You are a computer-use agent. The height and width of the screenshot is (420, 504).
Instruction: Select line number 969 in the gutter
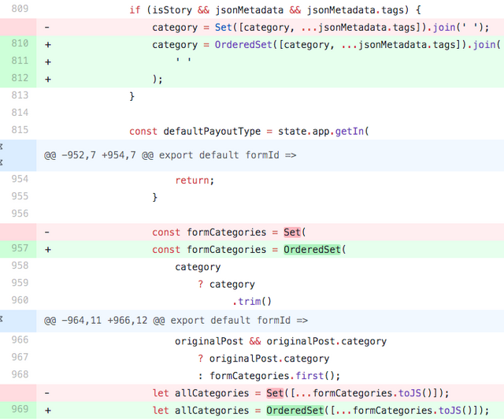click(20, 410)
